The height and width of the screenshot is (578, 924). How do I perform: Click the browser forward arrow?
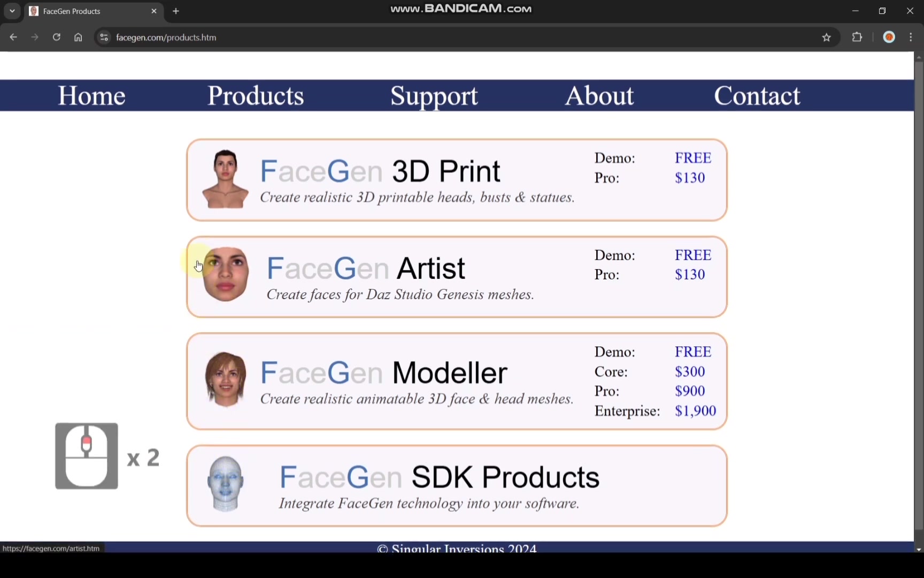35,37
